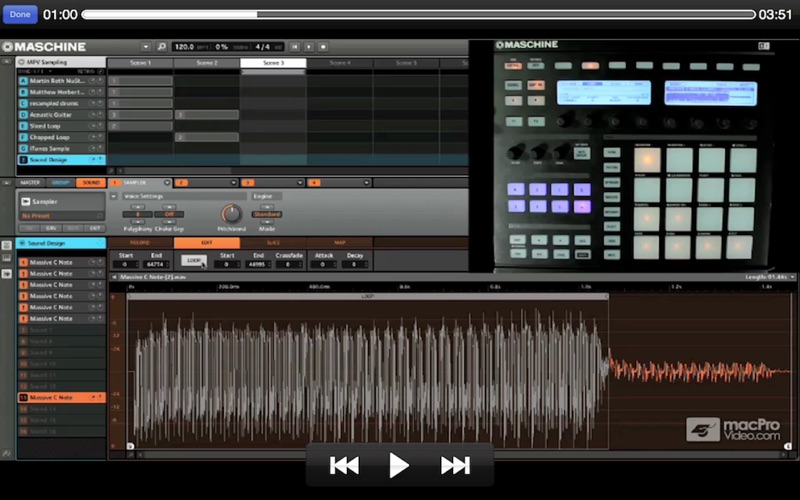Open the SLICE sampling tab
Image resolution: width=800 pixels, height=500 pixels.
pos(273,243)
